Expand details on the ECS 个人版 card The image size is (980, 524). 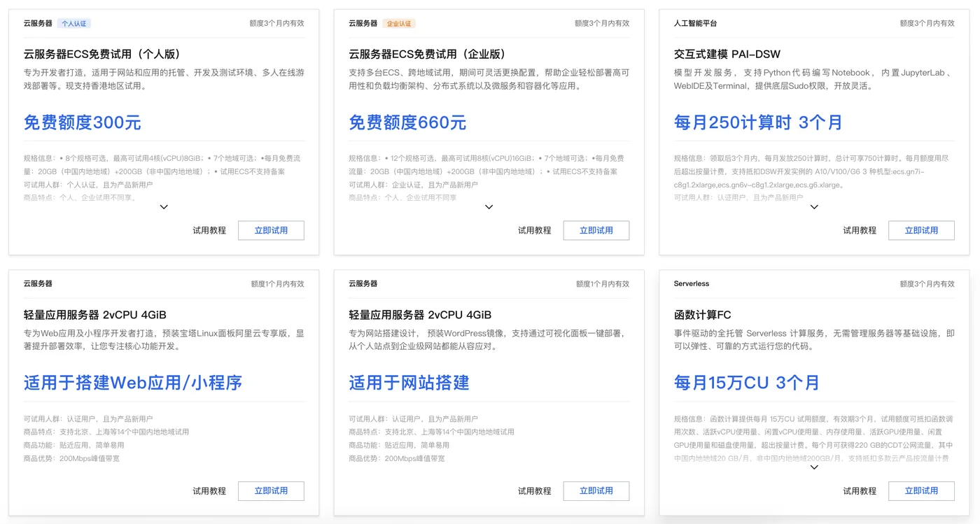(x=164, y=207)
